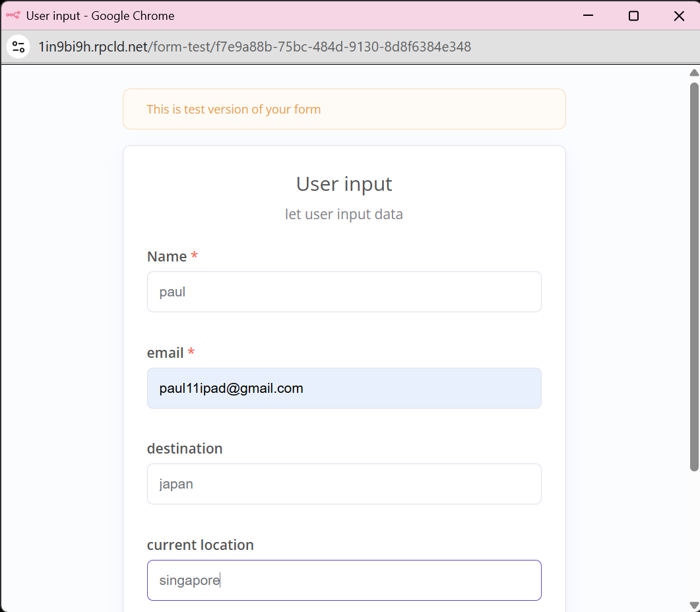
Task: Click the scrollbar down arrow
Action: coord(694,606)
